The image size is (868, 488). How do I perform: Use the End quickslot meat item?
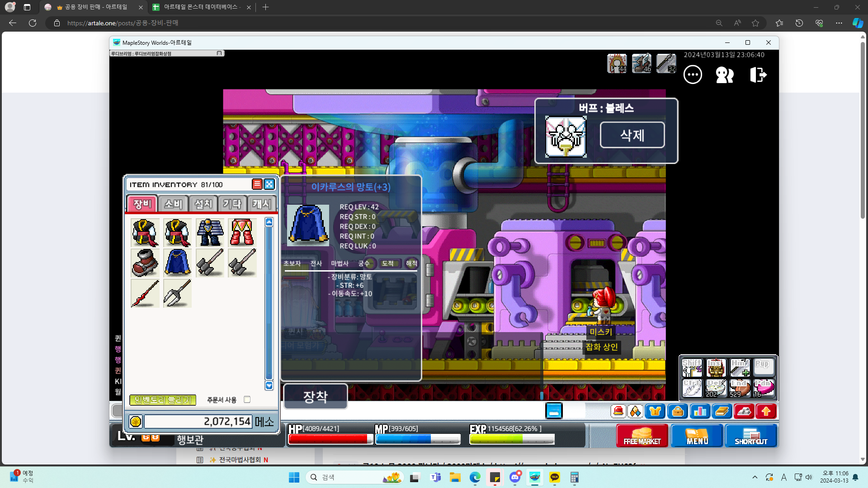coord(740,388)
